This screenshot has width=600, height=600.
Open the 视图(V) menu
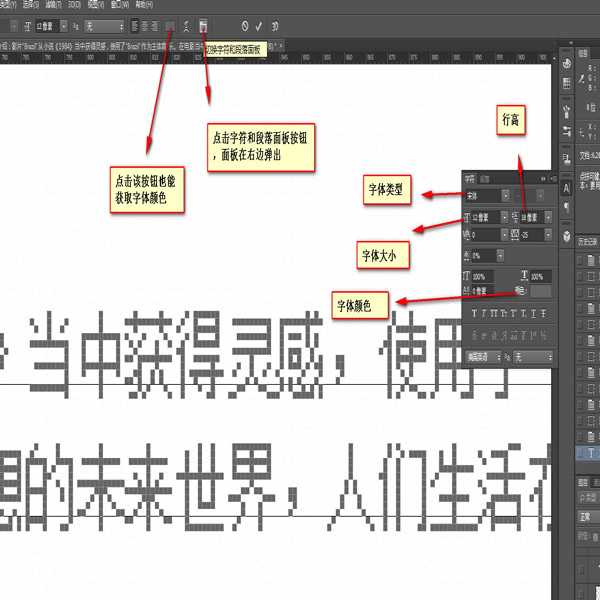(x=96, y=5)
